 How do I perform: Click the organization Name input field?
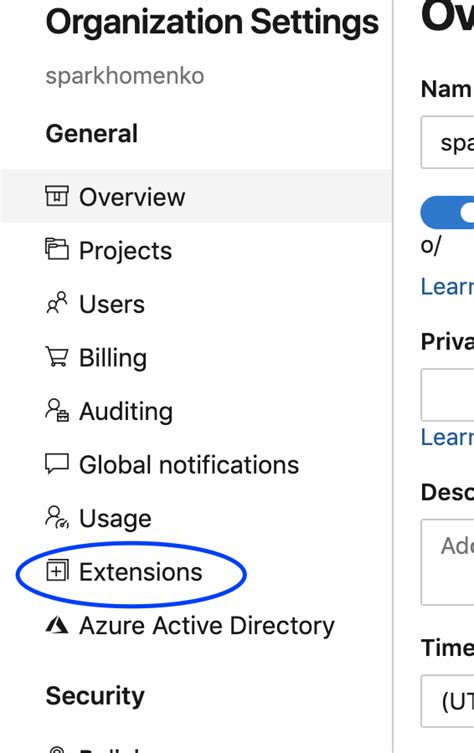pos(447,142)
